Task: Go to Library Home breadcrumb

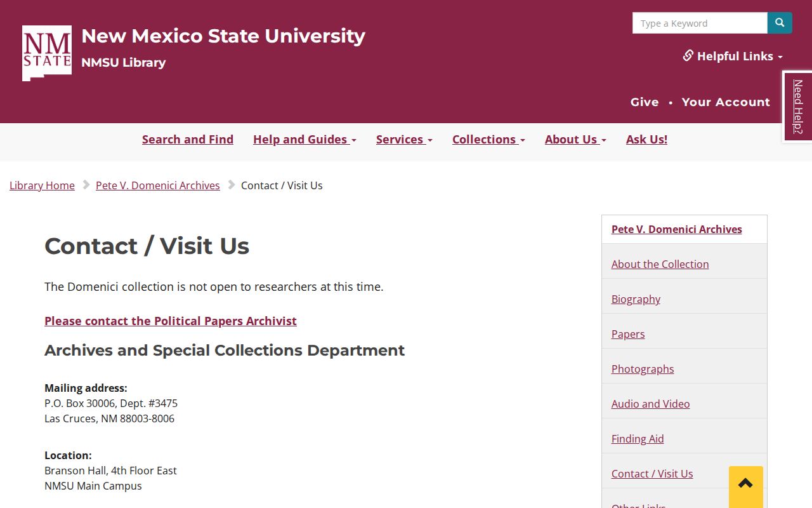Action: point(42,185)
